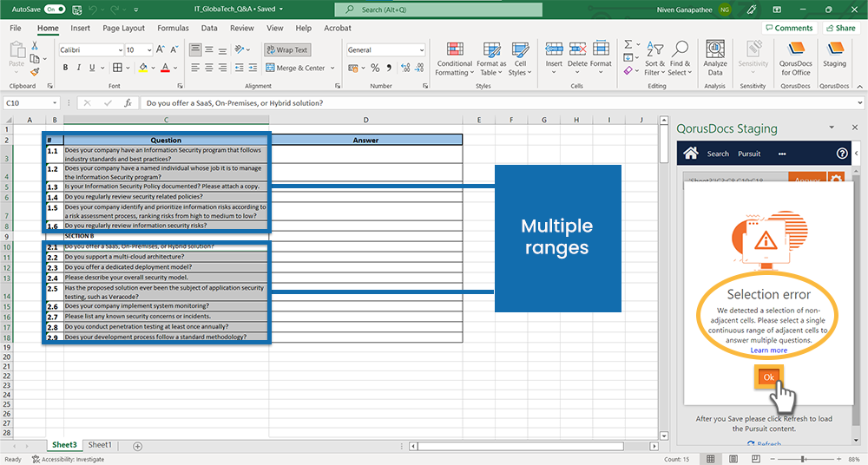The height and width of the screenshot is (465, 868).
Task: Collapse the ribbon
Action: (x=859, y=87)
